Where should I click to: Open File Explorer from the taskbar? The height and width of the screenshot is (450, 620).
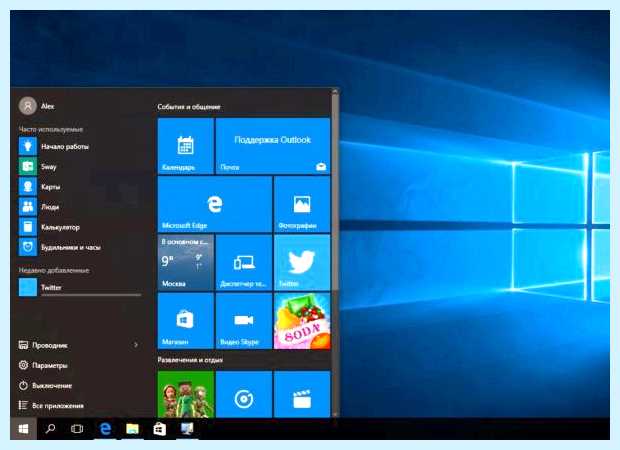point(132,429)
